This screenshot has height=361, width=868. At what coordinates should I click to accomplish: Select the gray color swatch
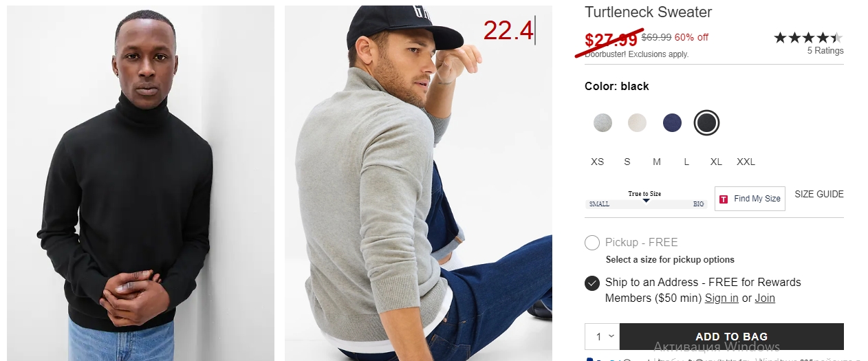pos(603,123)
